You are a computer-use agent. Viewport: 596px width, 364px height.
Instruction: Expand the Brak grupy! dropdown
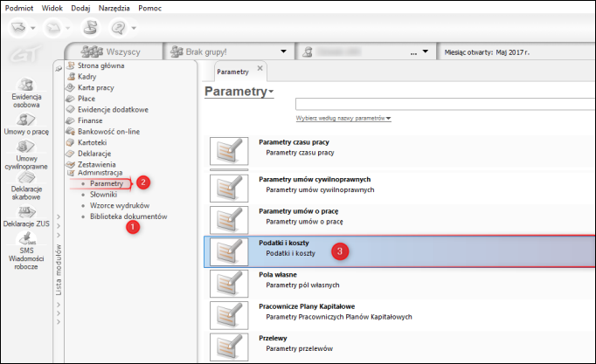(x=283, y=52)
